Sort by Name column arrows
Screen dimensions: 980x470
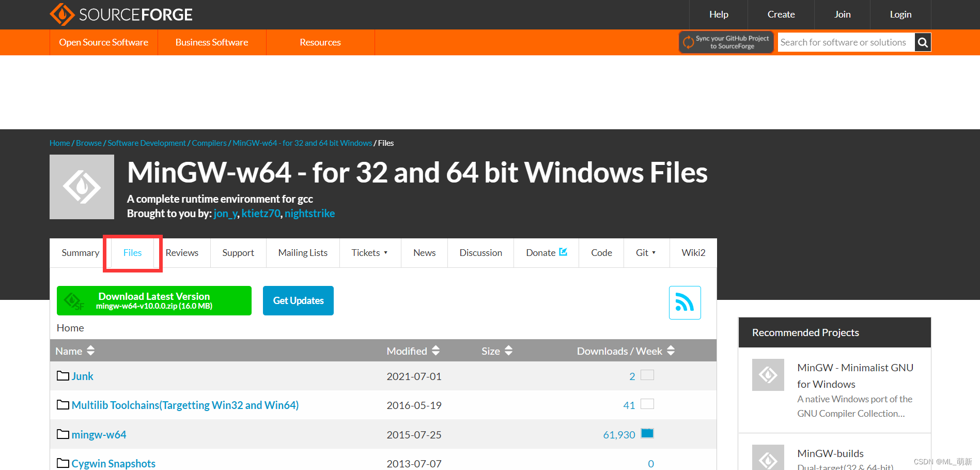[91, 351]
